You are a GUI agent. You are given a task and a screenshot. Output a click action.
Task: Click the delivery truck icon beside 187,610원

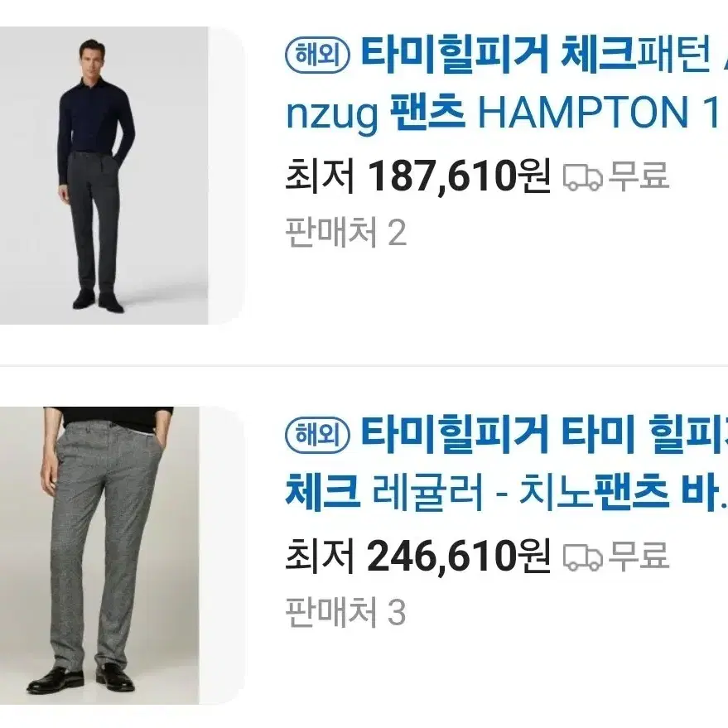(x=583, y=177)
